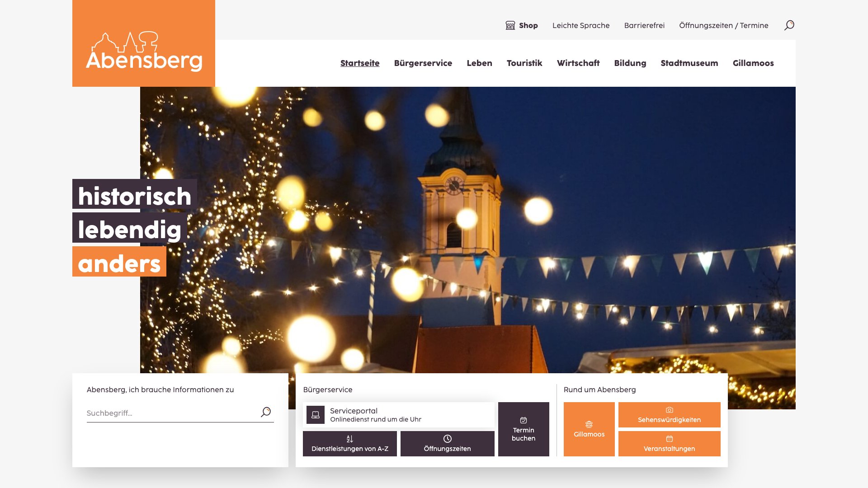Click the Shop storefront icon
Image resolution: width=868 pixels, height=488 pixels.
tap(510, 25)
